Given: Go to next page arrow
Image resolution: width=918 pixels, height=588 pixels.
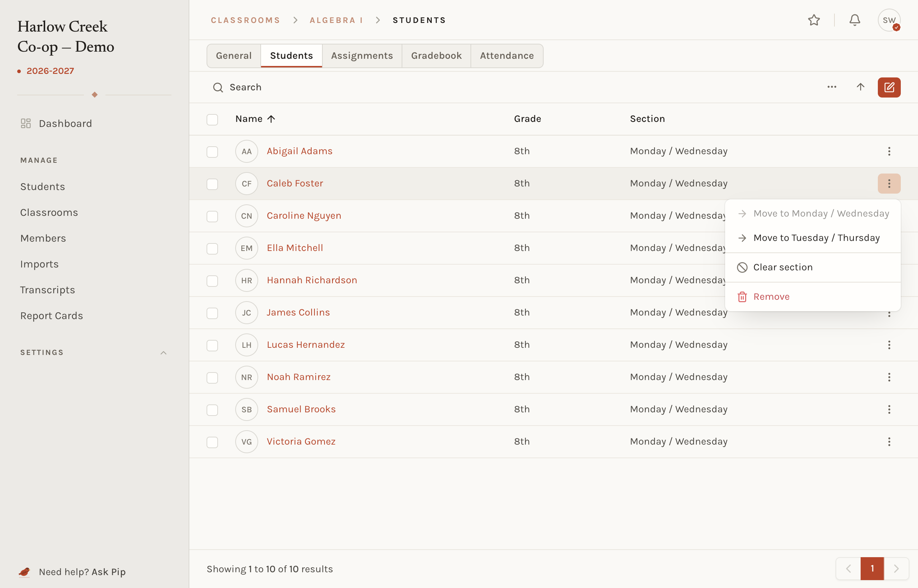Looking at the screenshot, I should coord(896,569).
